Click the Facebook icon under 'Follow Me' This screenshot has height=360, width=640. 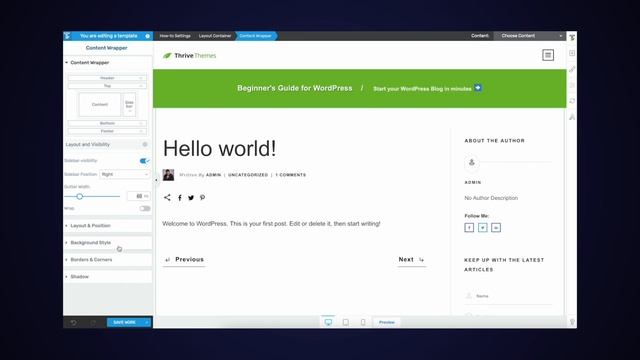tap(469, 227)
